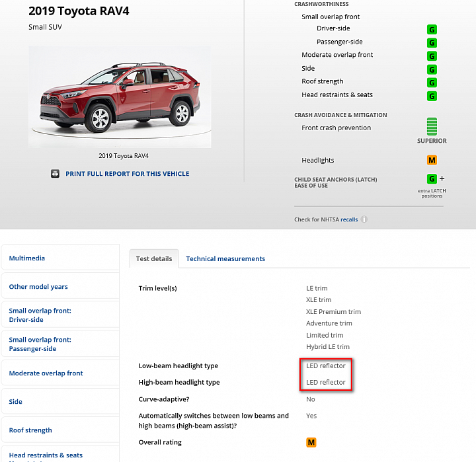
Task: Click the Passenger-side G rating badge
Action: pyautogui.click(x=432, y=43)
